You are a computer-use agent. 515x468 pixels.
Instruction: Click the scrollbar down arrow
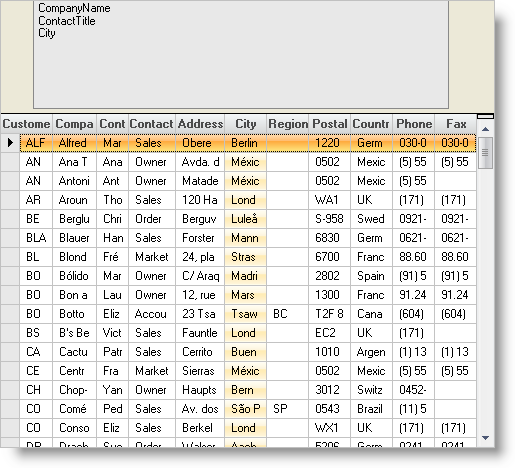point(485,438)
